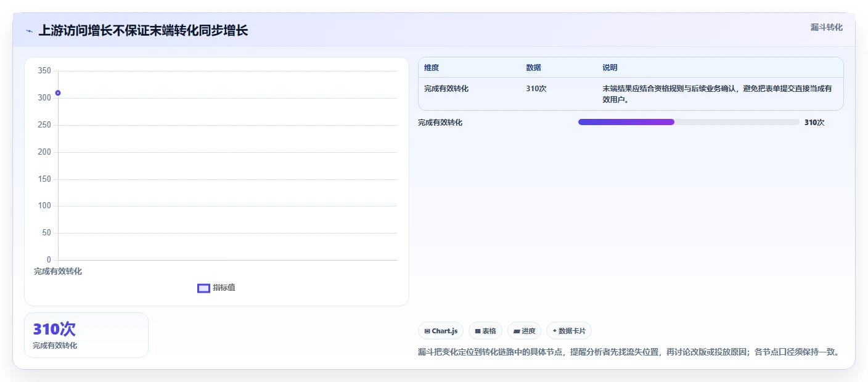The height and width of the screenshot is (382, 868).
Task: Click the 指标值 legend label
Action: (224, 288)
